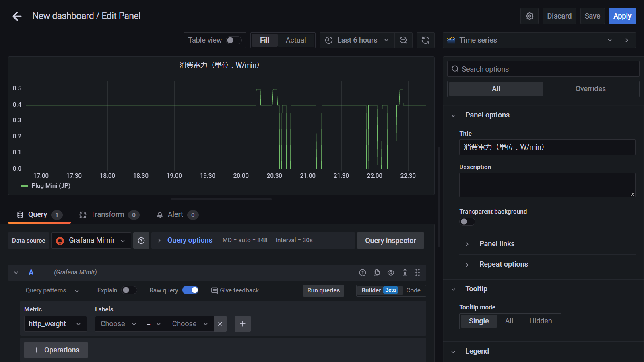Open the Last 6 hours time picker
The height and width of the screenshot is (362, 644).
coord(357,40)
